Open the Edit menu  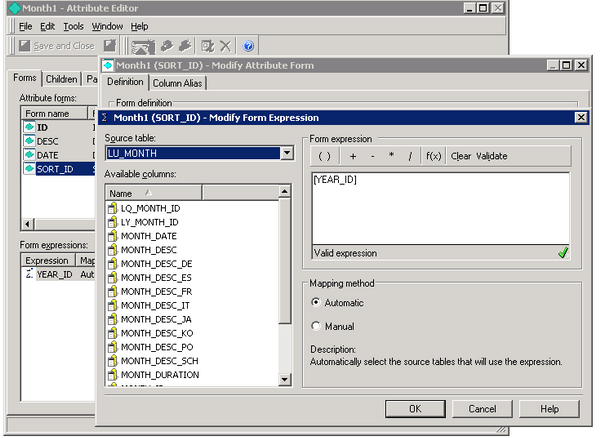(x=47, y=26)
